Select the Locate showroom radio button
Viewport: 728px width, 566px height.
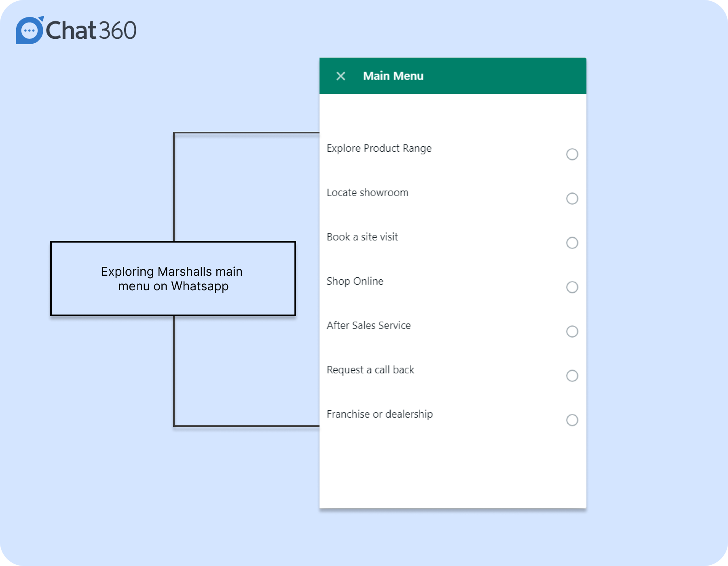pos(572,199)
